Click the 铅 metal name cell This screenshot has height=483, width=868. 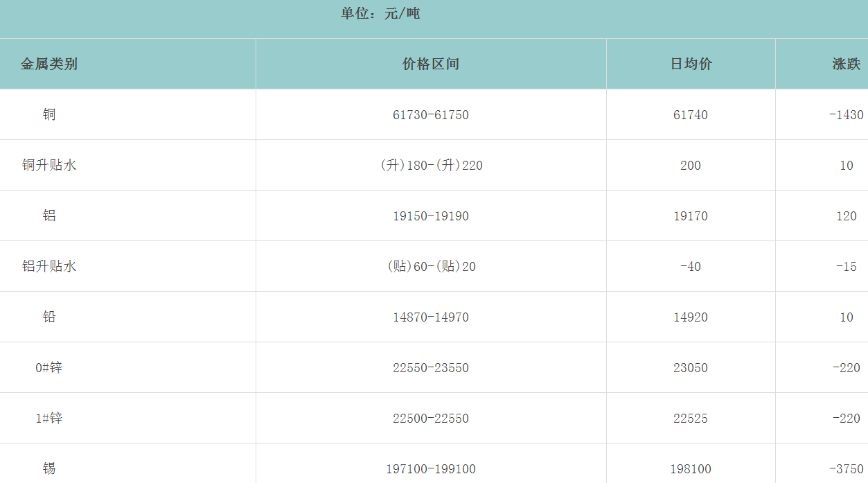[49, 317]
